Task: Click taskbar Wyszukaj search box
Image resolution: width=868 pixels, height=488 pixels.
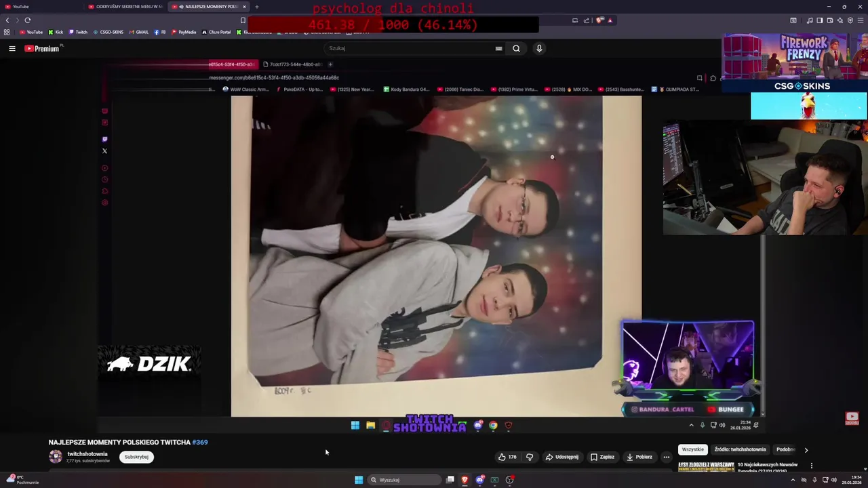Action: coord(405,480)
